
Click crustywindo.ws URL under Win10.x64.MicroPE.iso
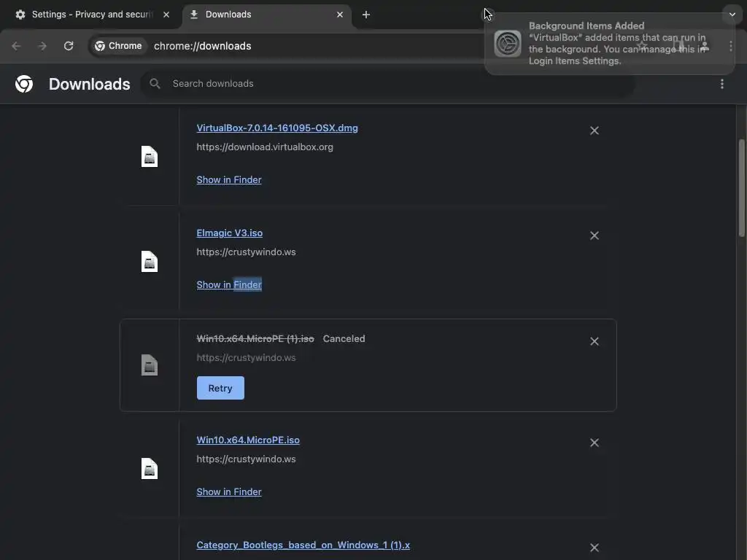coord(247,459)
